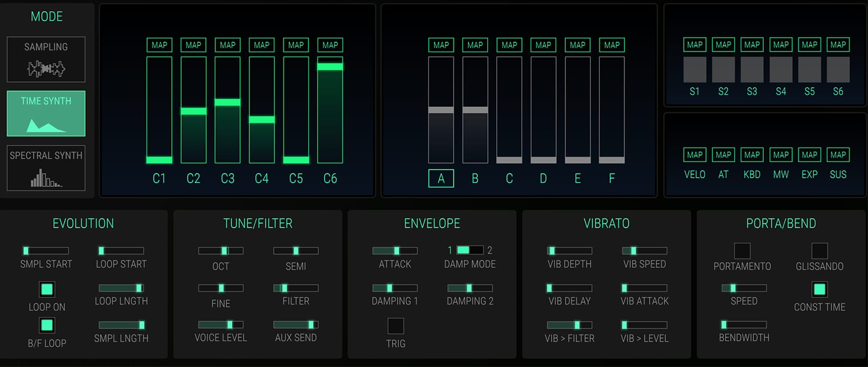Image resolution: width=868 pixels, height=367 pixels.
Task: Click the VIB > FILTER slider
Action: click(569, 325)
